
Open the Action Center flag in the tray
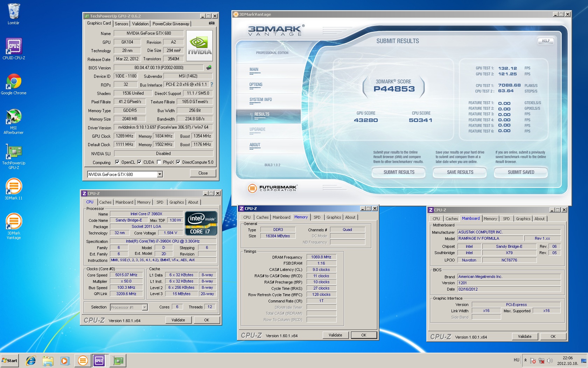(533, 361)
